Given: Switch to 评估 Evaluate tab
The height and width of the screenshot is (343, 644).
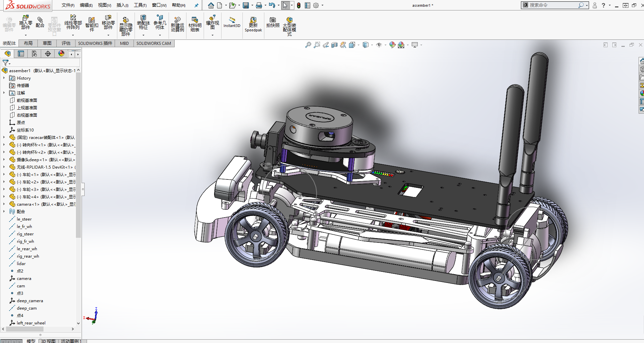Looking at the screenshot, I should 66,43.
